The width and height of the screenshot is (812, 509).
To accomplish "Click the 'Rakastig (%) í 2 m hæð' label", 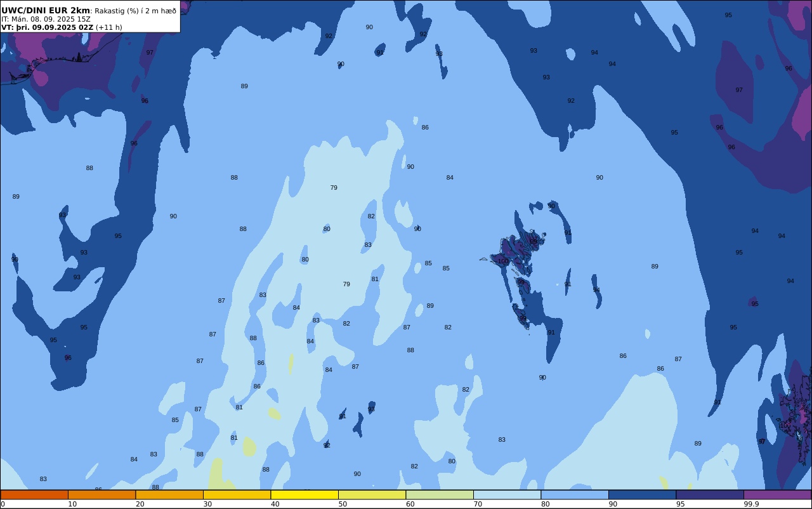I will tap(136, 11).
